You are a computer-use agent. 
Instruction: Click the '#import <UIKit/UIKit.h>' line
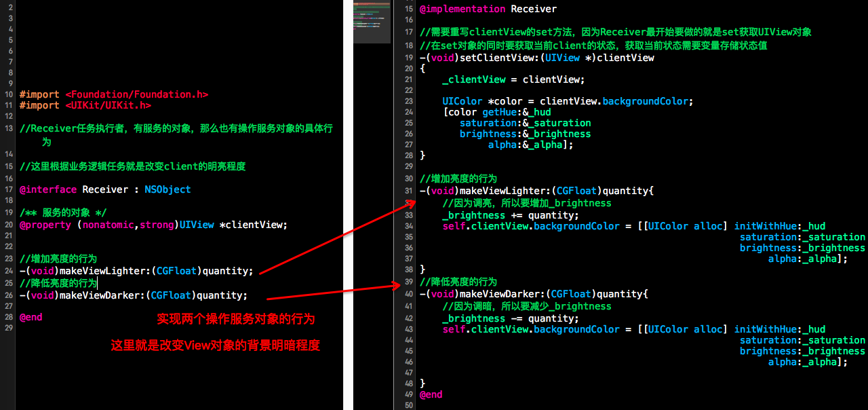pyautogui.click(x=85, y=106)
